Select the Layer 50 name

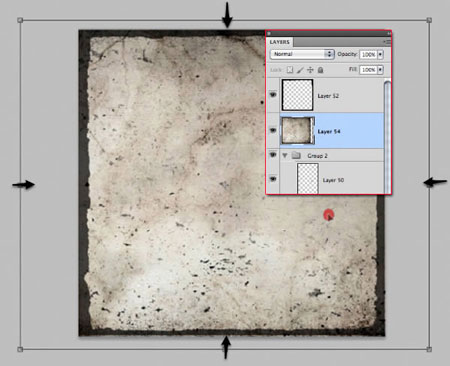pos(333,180)
